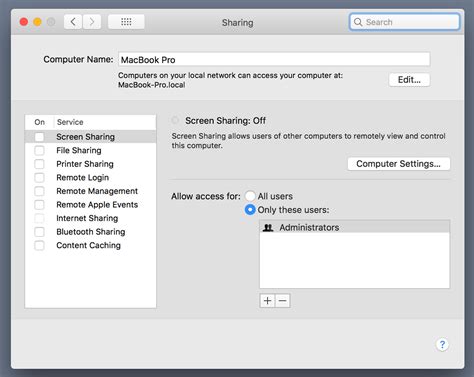Open Computer Settings...
This screenshot has width=474, height=377.
point(399,164)
